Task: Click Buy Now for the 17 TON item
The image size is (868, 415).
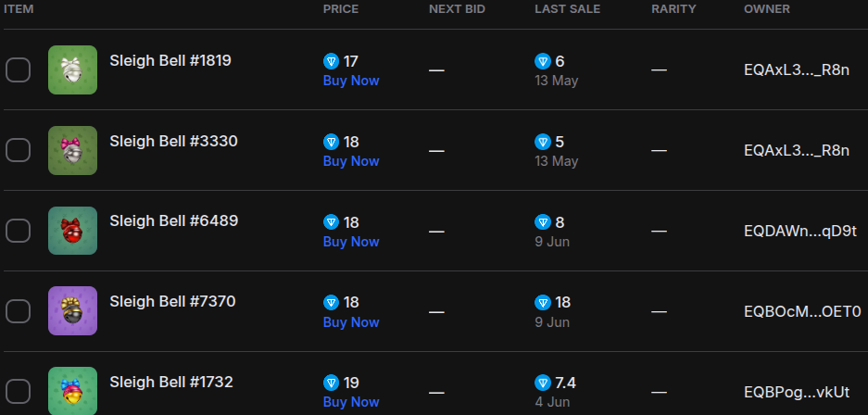Action: click(350, 81)
